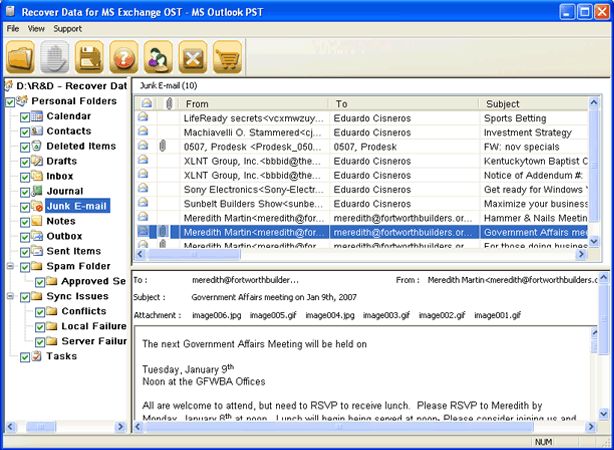Click the Buy shopping cart icon
Image resolution: width=614 pixels, height=450 pixels.
[x=228, y=56]
